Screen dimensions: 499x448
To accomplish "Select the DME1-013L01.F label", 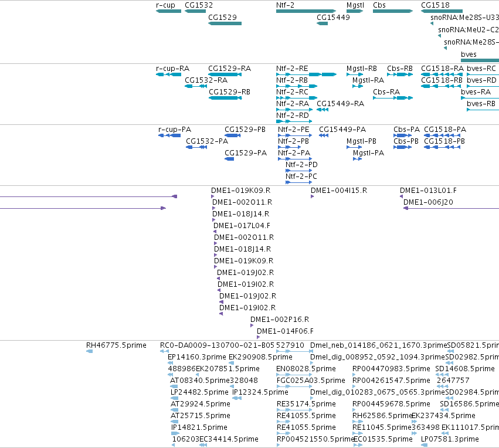I will pyautogui.click(x=428, y=190).
